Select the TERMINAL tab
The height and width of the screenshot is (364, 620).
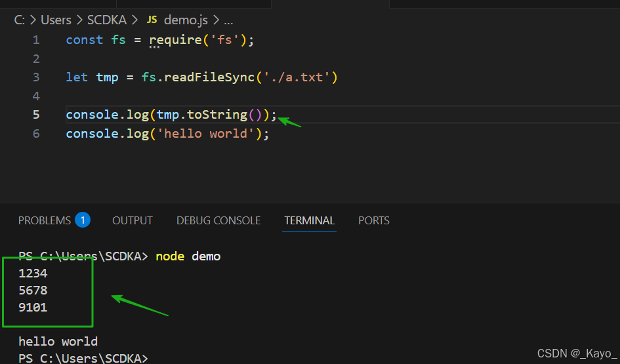click(309, 220)
